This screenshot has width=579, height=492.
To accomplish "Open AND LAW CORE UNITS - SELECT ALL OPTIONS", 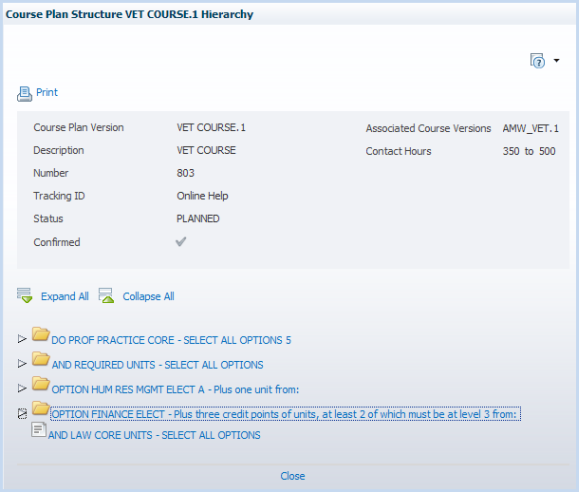I will click(154, 435).
